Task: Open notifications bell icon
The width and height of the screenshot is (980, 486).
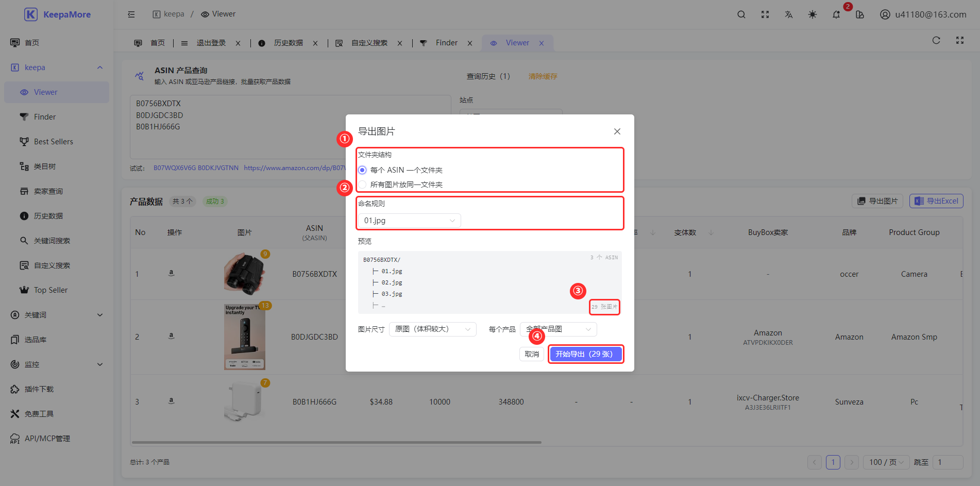Action: coord(836,14)
